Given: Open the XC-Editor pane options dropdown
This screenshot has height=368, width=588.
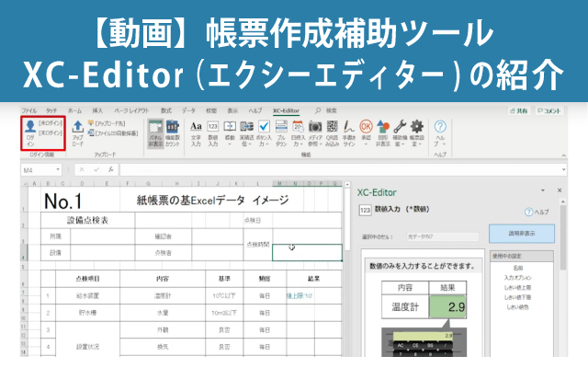Looking at the screenshot, I should point(543,190).
